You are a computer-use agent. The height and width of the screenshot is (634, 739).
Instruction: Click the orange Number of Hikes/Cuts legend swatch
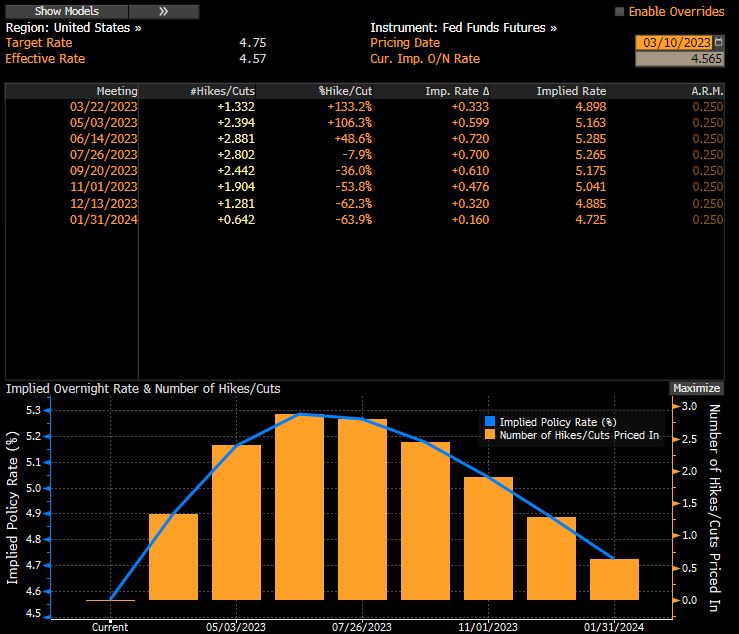point(490,434)
